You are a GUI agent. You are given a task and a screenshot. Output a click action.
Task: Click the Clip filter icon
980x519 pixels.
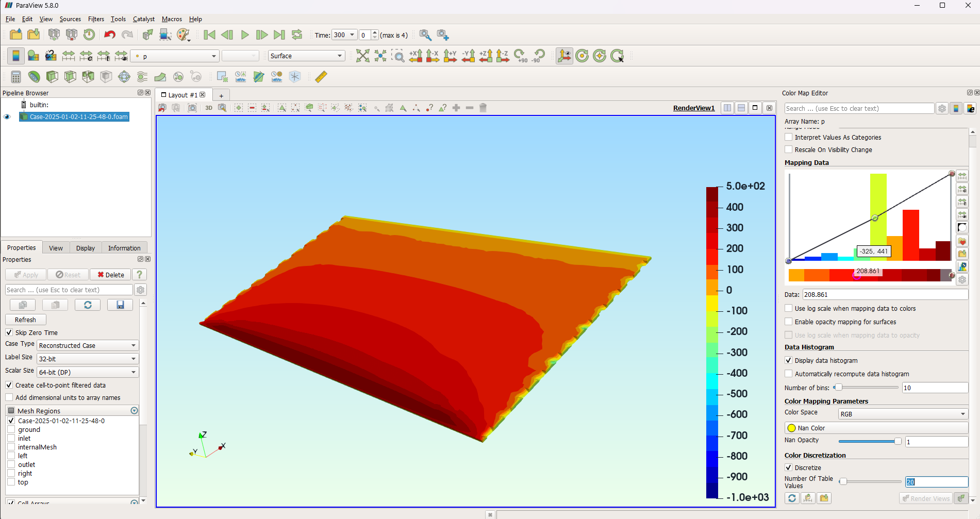pyautogui.click(x=52, y=77)
